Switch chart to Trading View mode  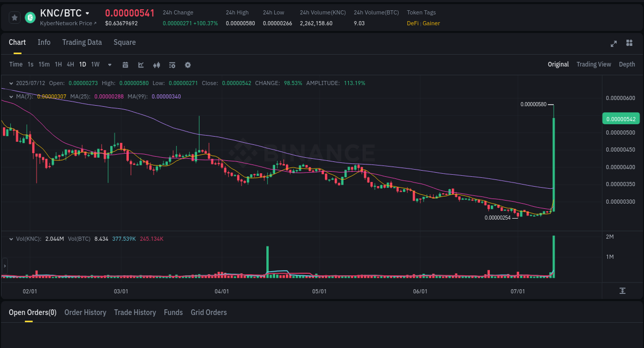[594, 64]
